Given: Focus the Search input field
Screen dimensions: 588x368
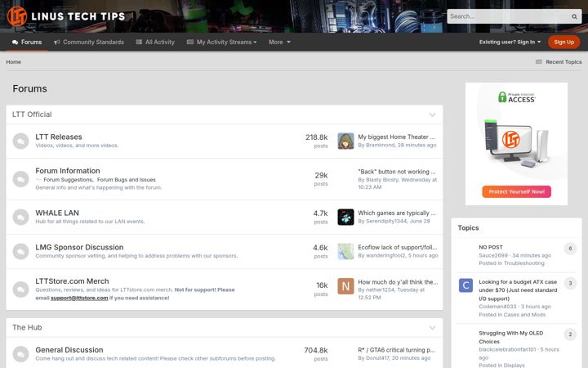Looking at the screenshot, I should pyautogui.click(x=509, y=16).
